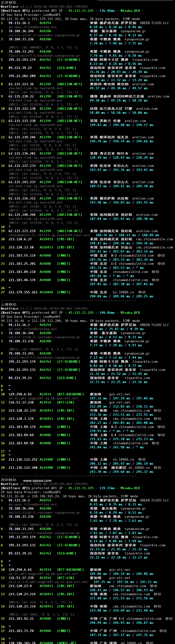Click hostname atl-b24-link.ip.twelve99.net
175x644 pixels.
(x=35, y=186)
